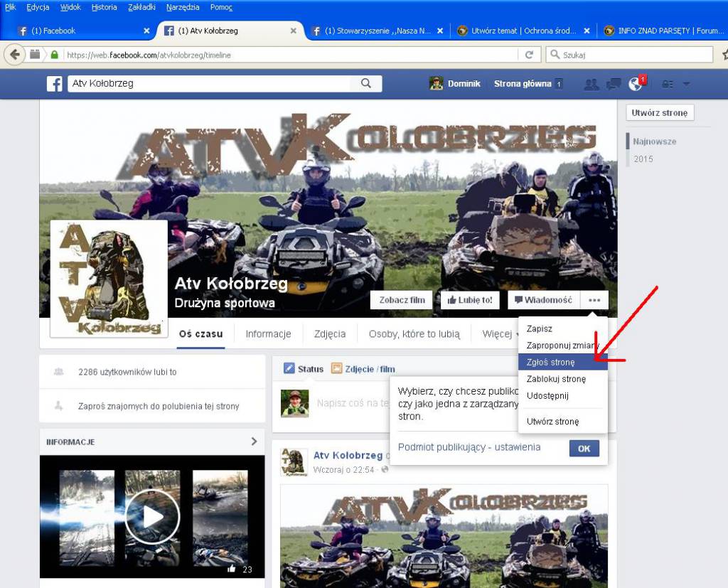Image resolution: width=728 pixels, height=588 pixels.
Task: Select Zapisz from the dropdown menu
Action: (563, 328)
